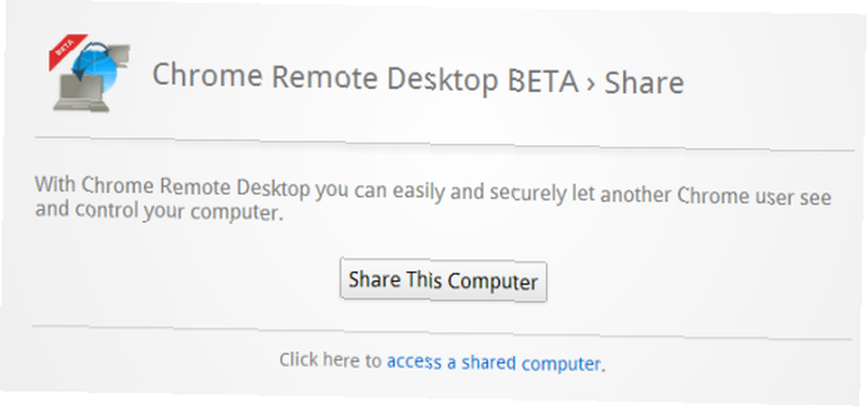868x408 pixels.
Task: Click the word Chrome in the heading
Action: pos(207,76)
